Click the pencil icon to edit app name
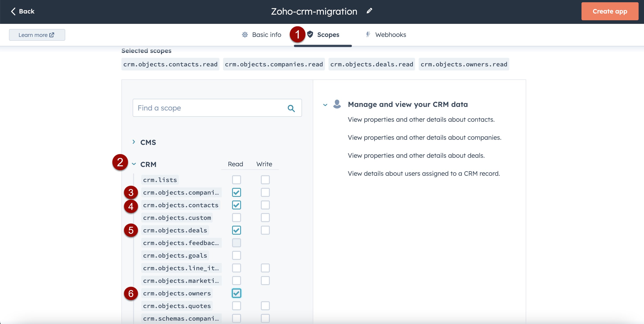Image resolution: width=644 pixels, height=324 pixels. [369, 11]
